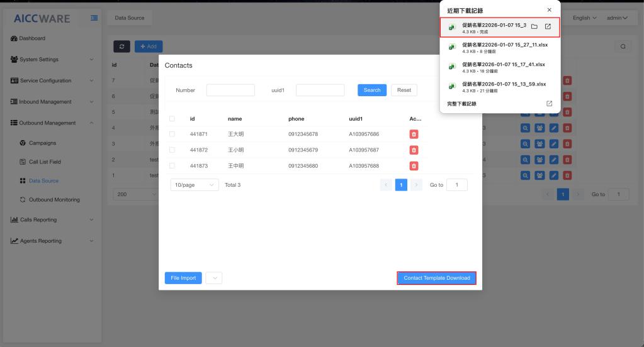
Task: Delete contact 王大明 with the trash icon
Action: (x=414, y=134)
